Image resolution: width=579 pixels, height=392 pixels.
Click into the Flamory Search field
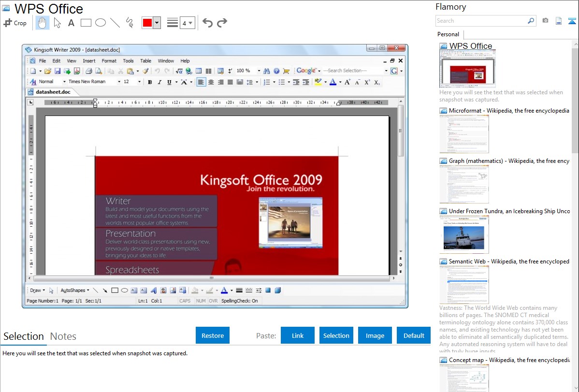click(481, 21)
